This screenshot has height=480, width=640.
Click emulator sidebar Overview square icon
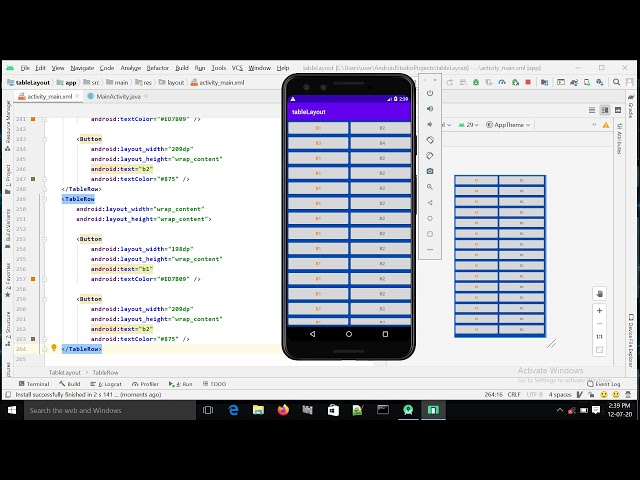pos(430,234)
